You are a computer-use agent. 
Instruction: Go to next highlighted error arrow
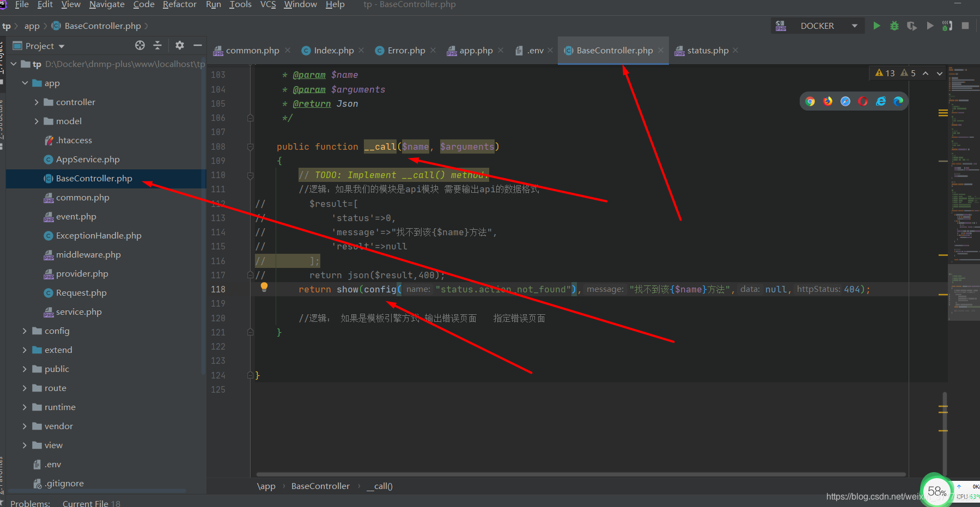pyautogui.click(x=940, y=74)
